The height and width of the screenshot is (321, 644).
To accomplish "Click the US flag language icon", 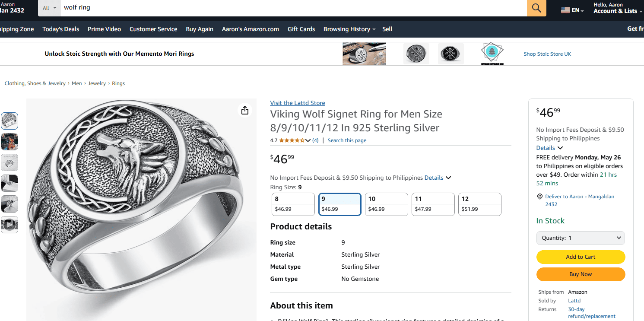I will (x=565, y=10).
